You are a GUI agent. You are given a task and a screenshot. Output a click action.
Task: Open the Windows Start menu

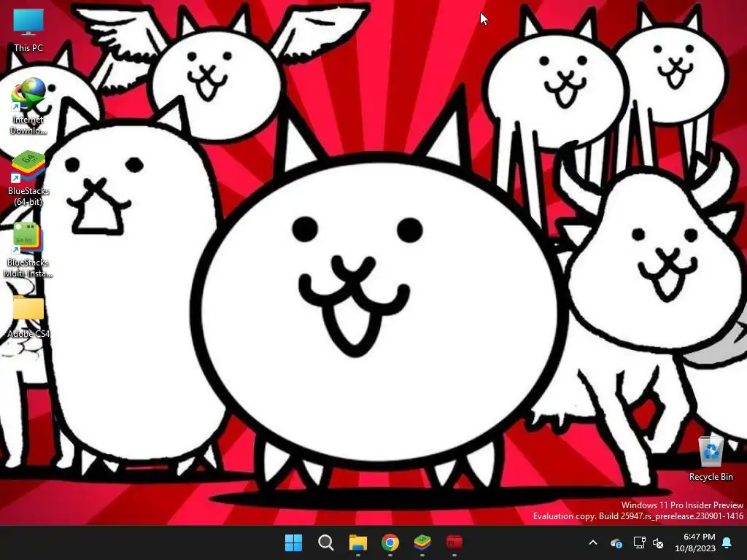point(293,542)
